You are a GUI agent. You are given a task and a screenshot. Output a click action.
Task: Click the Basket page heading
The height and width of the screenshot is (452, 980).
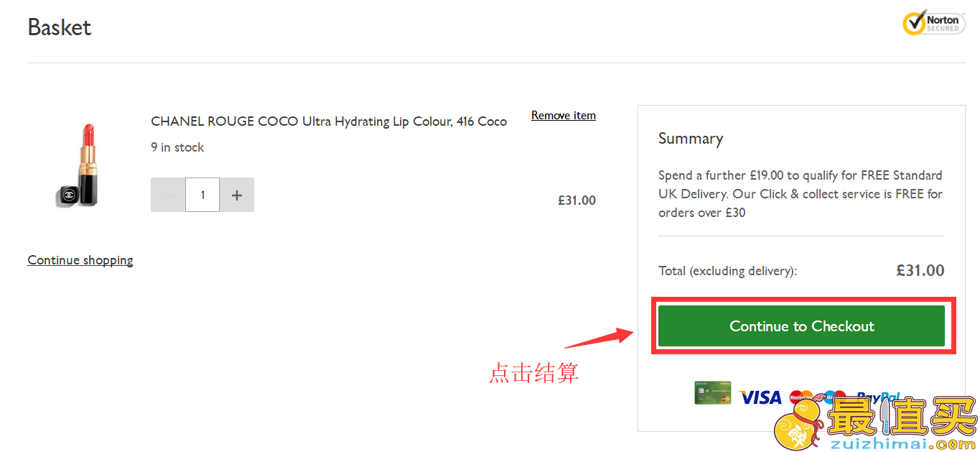tap(60, 27)
